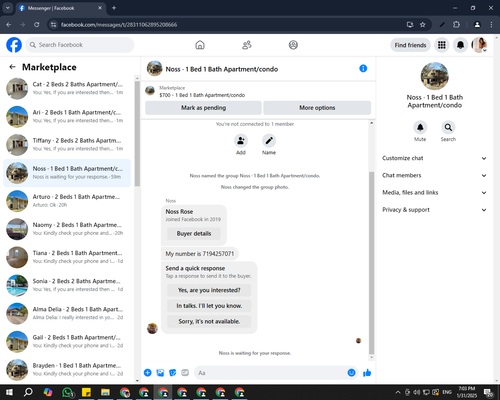500x400 pixels.
Task: Switch to Messenger | Facebook tab
Action: (x=60, y=8)
